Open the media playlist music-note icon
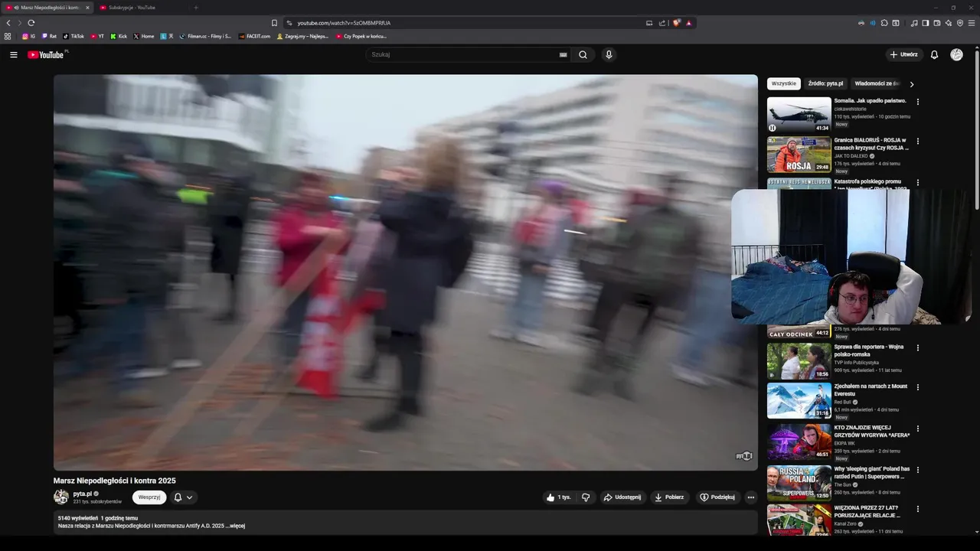The height and width of the screenshot is (551, 980). tap(914, 23)
